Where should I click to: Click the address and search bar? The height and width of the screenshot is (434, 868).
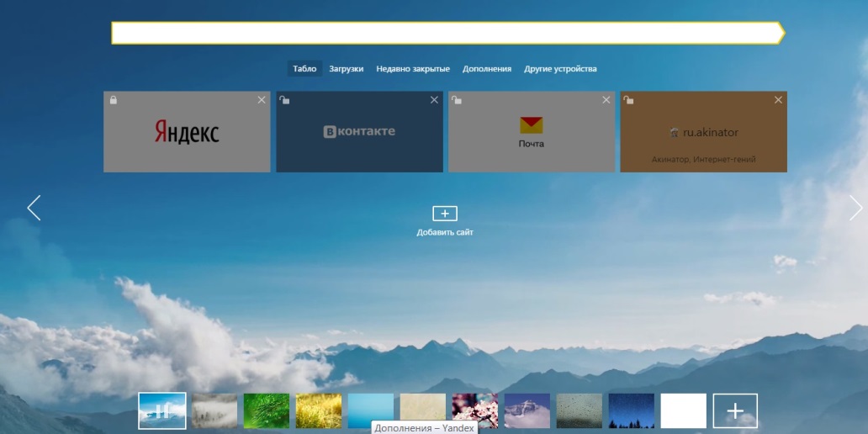(x=446, y=33)
